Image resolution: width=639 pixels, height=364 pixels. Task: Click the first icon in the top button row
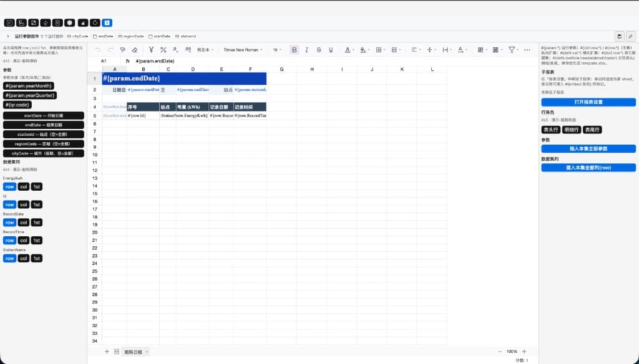tap(9, 23)
